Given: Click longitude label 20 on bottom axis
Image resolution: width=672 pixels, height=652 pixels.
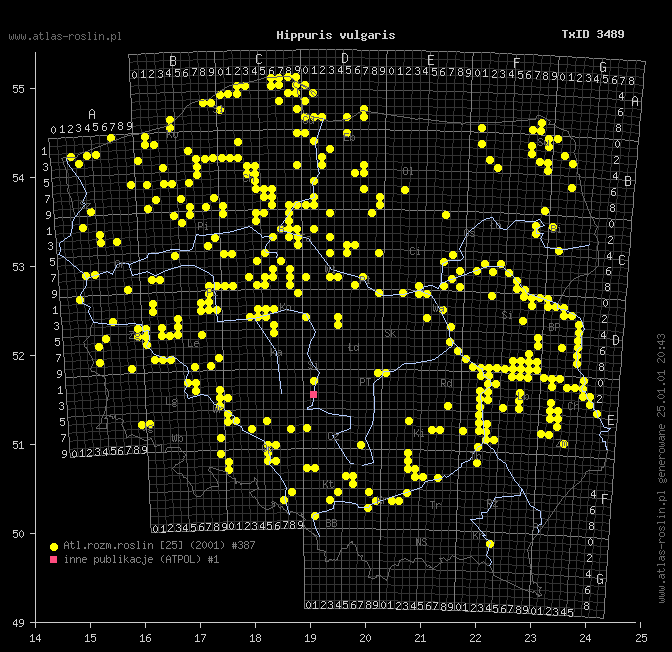Looking at the screenshot, I should pos(365,638).
